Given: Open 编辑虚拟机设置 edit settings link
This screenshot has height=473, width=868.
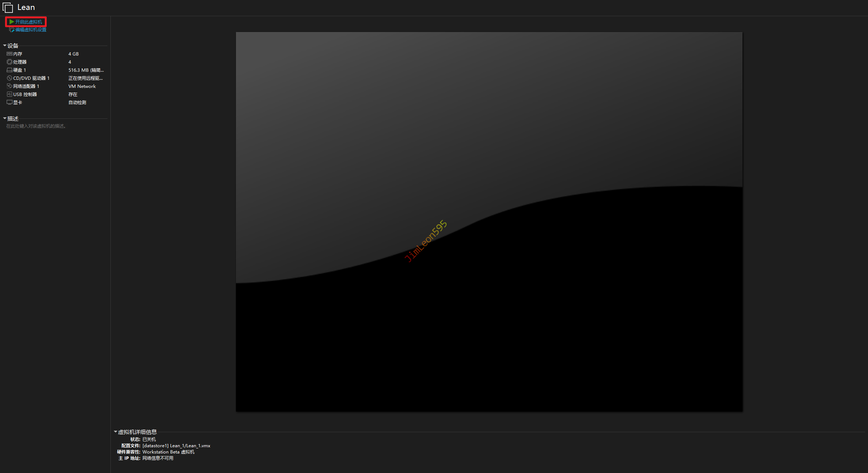Looking at the screenshot, I should pos(31,30).
